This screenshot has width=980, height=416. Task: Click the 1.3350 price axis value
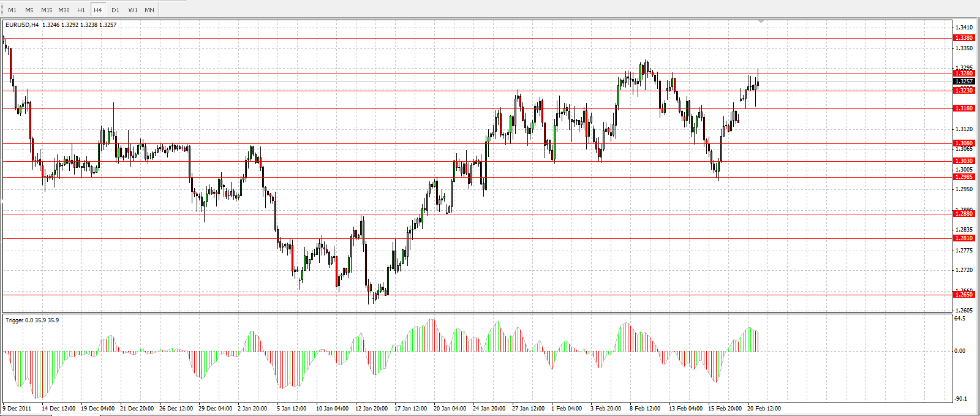click(x=964, y=48)
